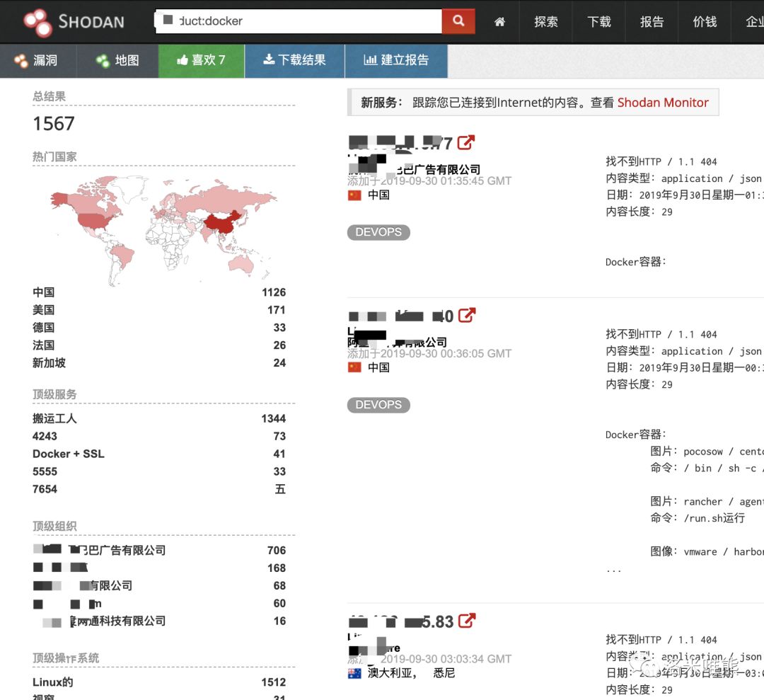Go to home via house icon
Image resolution: width=764 pixels, height=700 pixels.
499,22
